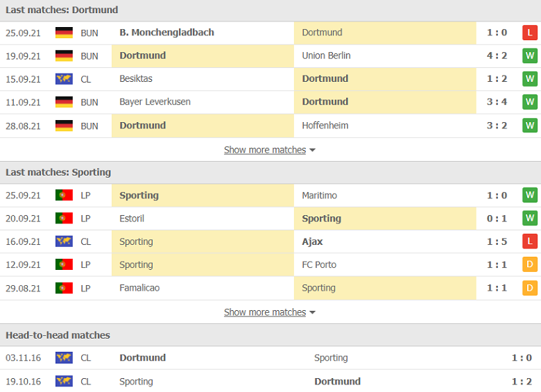Click Champions League flag in 19.10.16 row
541x392 pixels.
(x=64, y=382)
